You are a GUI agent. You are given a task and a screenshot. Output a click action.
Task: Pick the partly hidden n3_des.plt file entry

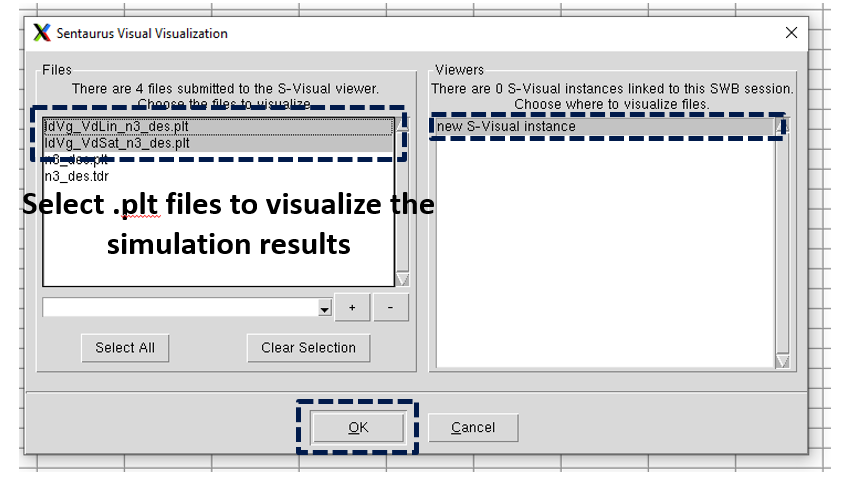tap(77, 160)
